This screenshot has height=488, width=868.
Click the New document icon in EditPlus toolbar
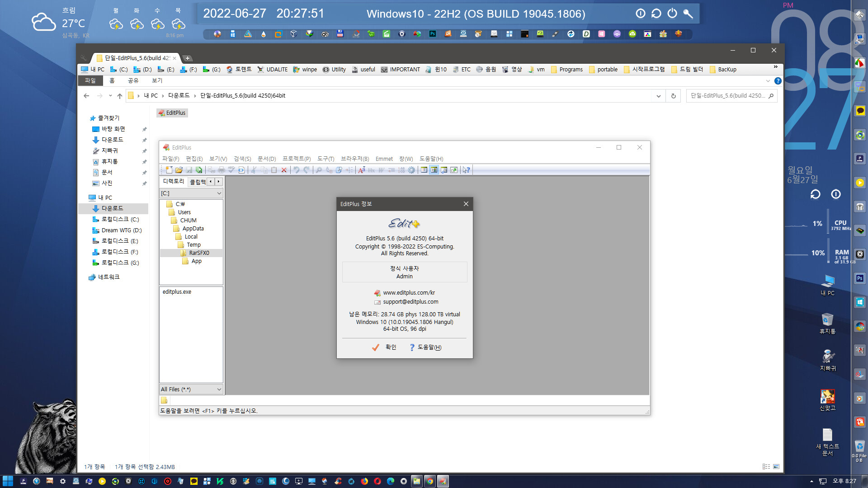tap(169, 170)
